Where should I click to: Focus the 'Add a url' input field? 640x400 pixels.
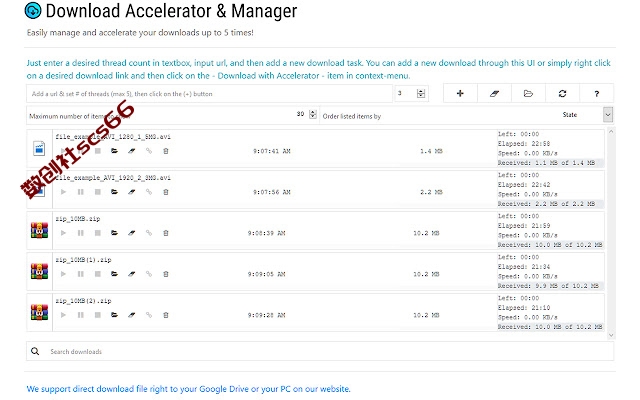(209, 93)
